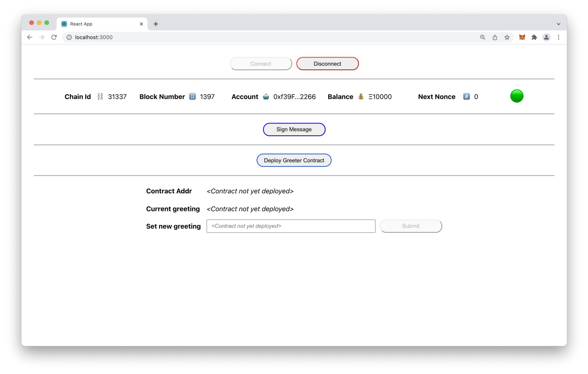The image size is (588, 374).
Task: Click the Contract Addr label
Action: click(x=169, y=191)
